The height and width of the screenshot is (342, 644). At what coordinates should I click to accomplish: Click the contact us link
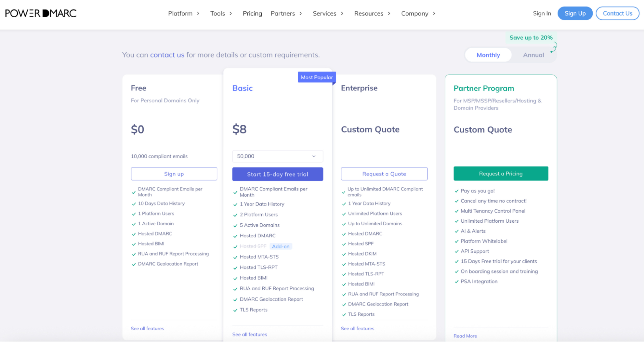[x=167, y=55]
